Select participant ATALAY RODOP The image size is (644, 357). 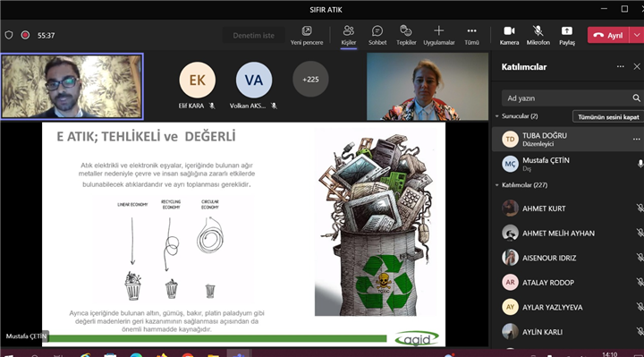point(568,282)
